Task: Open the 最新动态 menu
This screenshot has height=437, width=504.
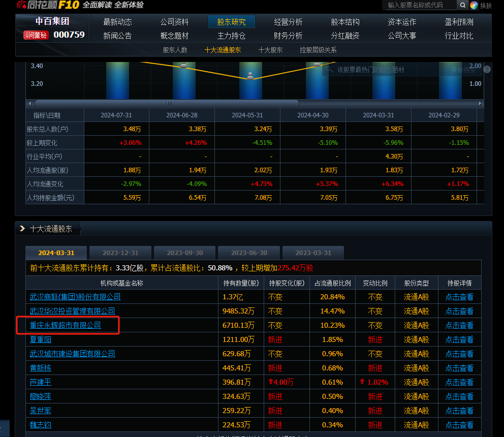Action: point(118,22)
